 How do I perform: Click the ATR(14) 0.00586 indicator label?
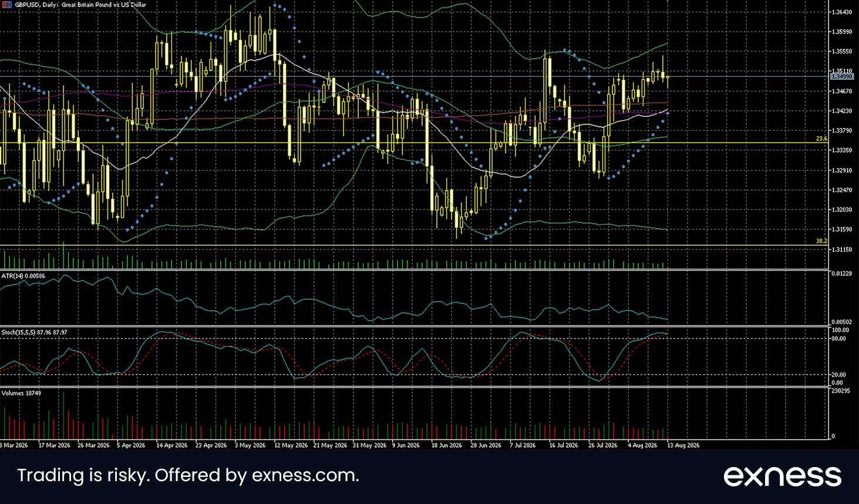(x=23, y=276)
